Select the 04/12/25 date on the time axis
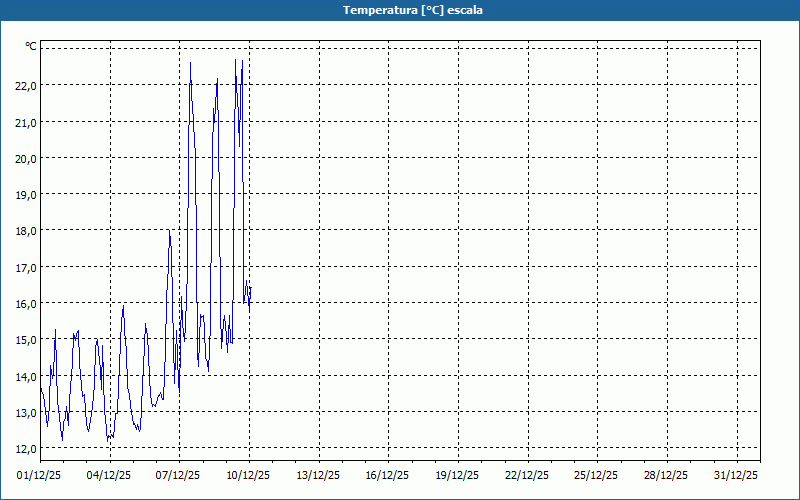Image resolution: width=800 pixels, height=500 pixels. (110, 475)
